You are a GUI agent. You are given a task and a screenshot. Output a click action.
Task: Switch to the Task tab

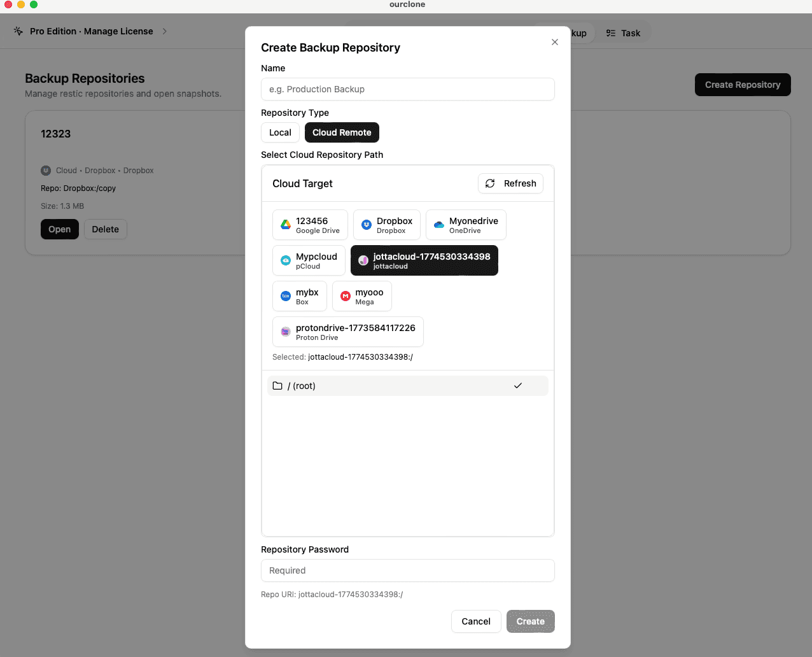click(x=624, y=32)
